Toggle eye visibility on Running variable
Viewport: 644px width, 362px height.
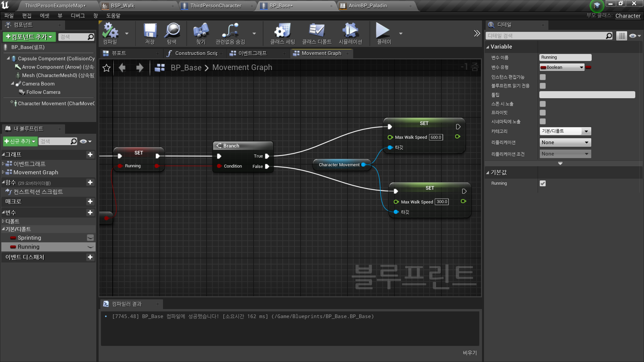[90, 247]
